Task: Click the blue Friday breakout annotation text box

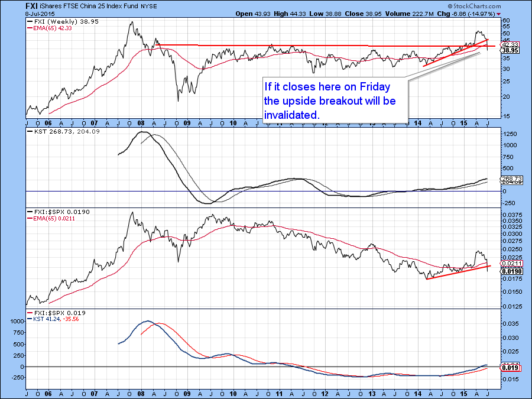Action: pyautogui.click(x=335, y=100)
